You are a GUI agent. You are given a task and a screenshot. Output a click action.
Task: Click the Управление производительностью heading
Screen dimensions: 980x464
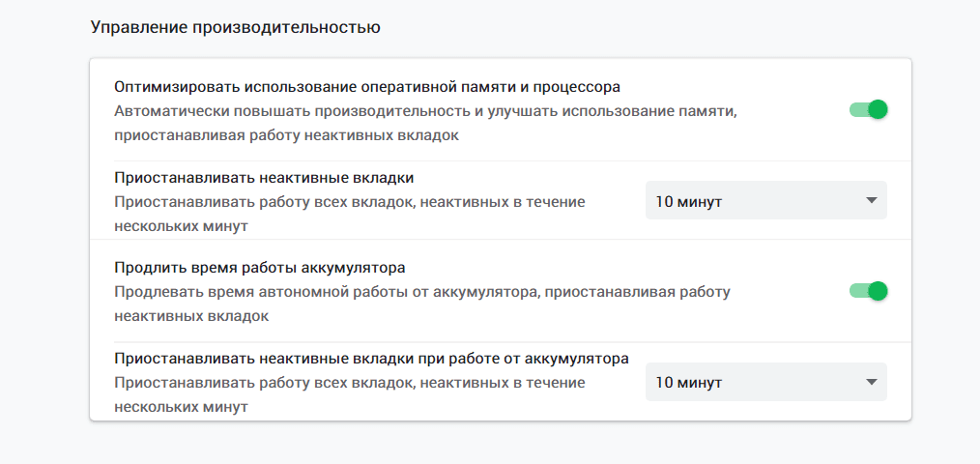(x=235, y=27)
